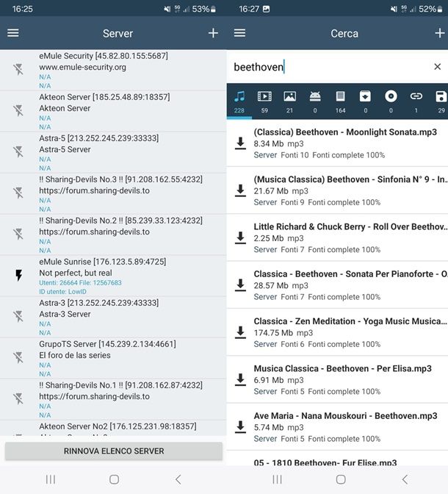Screen dimensions: 448x494
Task: Tap Android home button on Server screen
Action: click(114, 479)
